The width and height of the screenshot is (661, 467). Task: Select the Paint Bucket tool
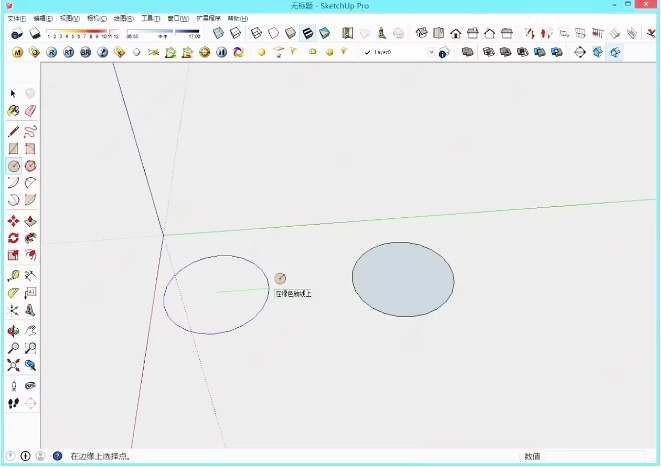coord(13,111)
